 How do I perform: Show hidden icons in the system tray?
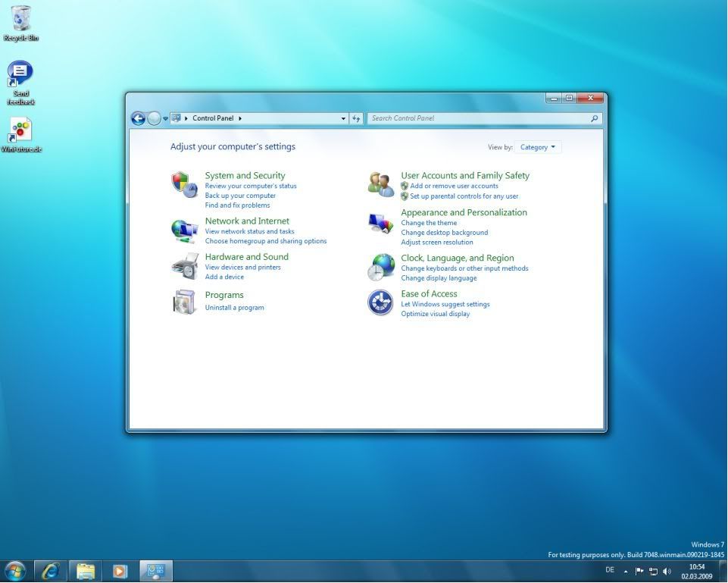click(626, 571)
